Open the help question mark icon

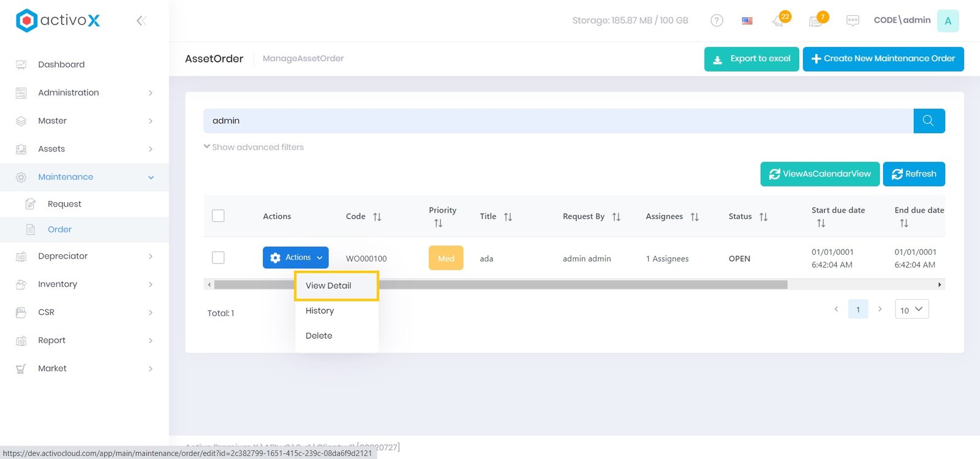pos(717,21)
